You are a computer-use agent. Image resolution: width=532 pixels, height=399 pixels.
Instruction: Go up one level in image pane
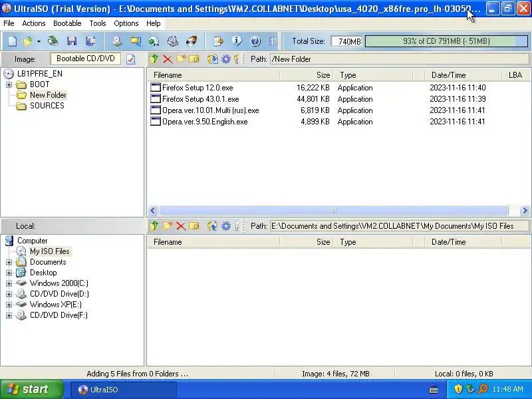coord(154,59)
